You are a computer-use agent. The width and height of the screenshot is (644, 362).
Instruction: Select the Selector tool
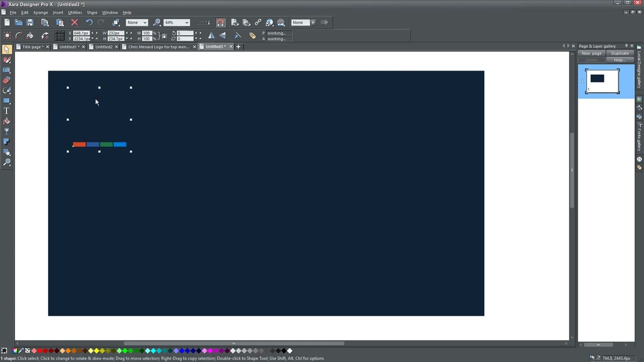tap(7, 50)
